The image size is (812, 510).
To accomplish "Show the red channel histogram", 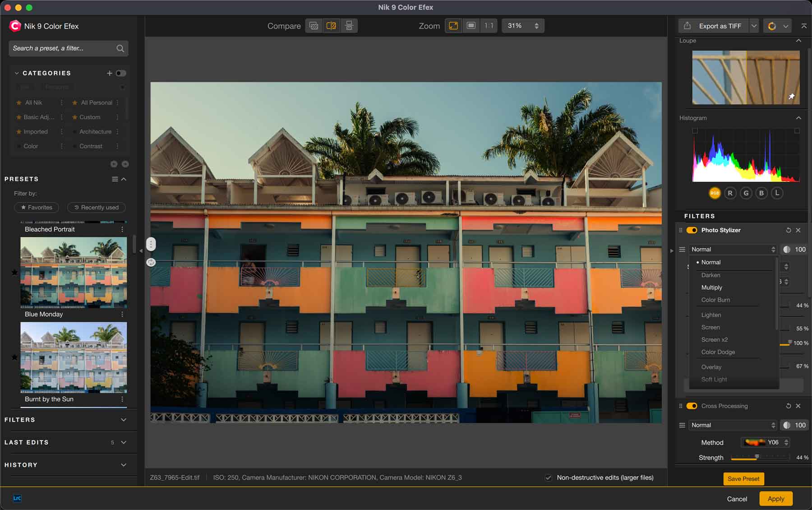I will [x=730, y=193].
